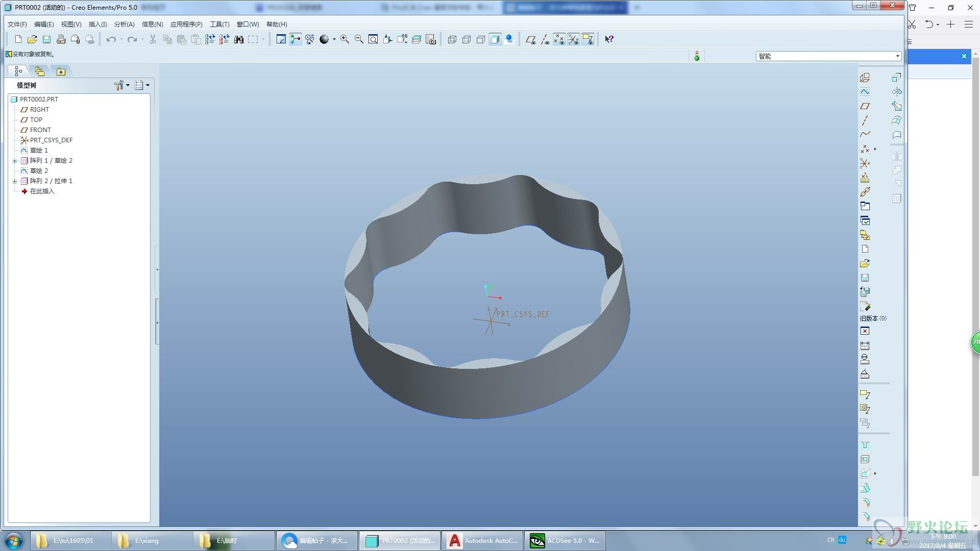Toggle wireframe display mode
Viewport: 980px width, 551px height.
[452, 39]
